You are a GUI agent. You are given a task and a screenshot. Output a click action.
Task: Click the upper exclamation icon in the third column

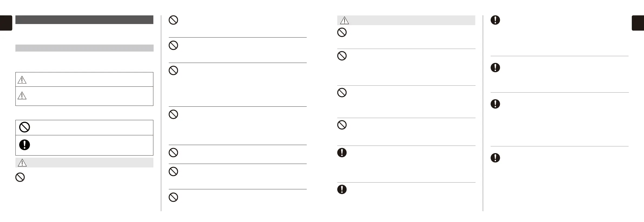(x=342, y=153)
